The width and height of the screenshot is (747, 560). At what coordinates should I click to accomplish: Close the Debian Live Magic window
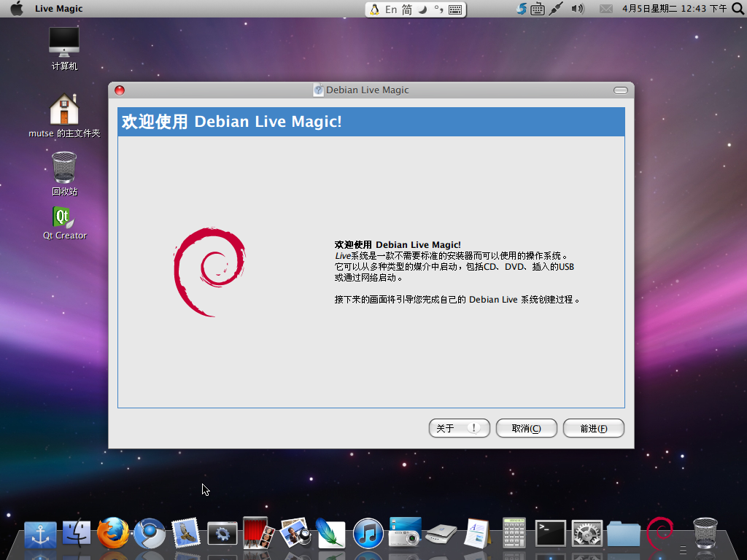pyautogui.click(x=120, y=90)
